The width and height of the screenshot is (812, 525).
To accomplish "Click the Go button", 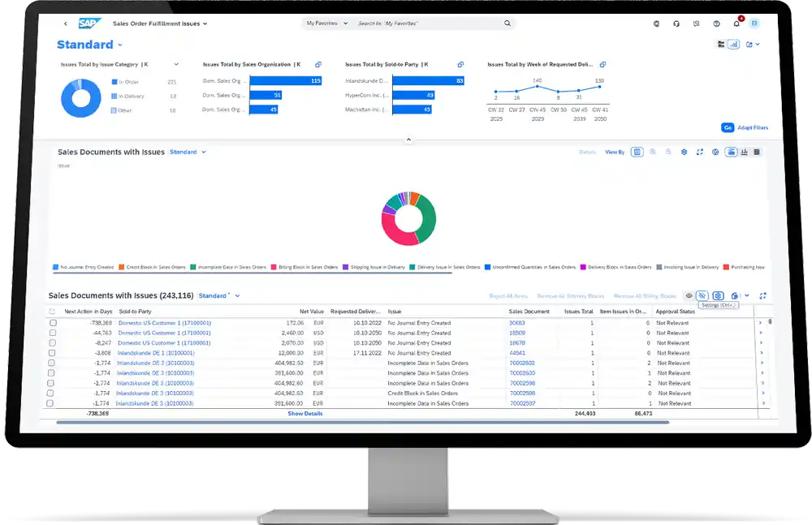I will click(727, 127).
